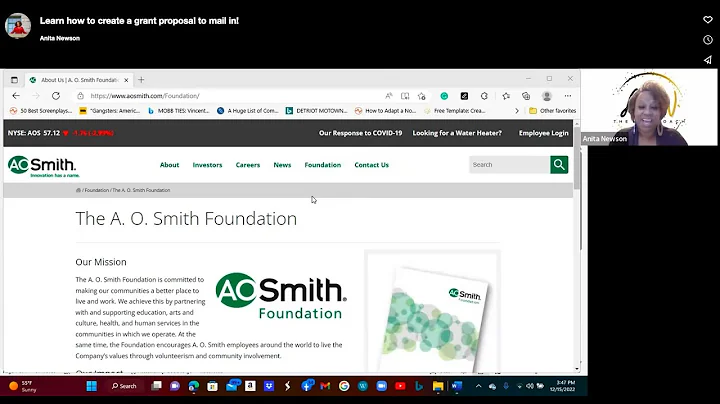This screenshot has width=720, height=404.
Task: Open the DETROIT MOTOWN bookmark
Action: point(316,111)
